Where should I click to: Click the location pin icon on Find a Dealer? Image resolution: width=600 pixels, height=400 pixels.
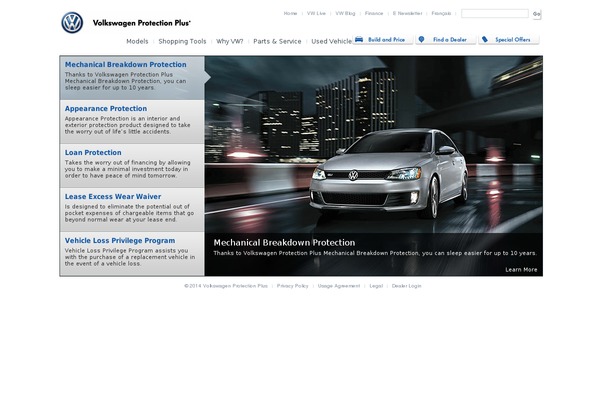(x=421, y=39)
